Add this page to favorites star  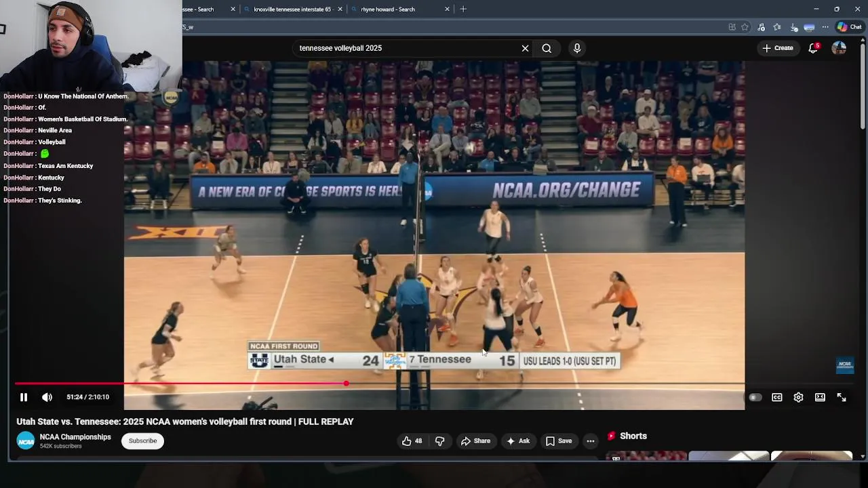(x=745, y=27)
